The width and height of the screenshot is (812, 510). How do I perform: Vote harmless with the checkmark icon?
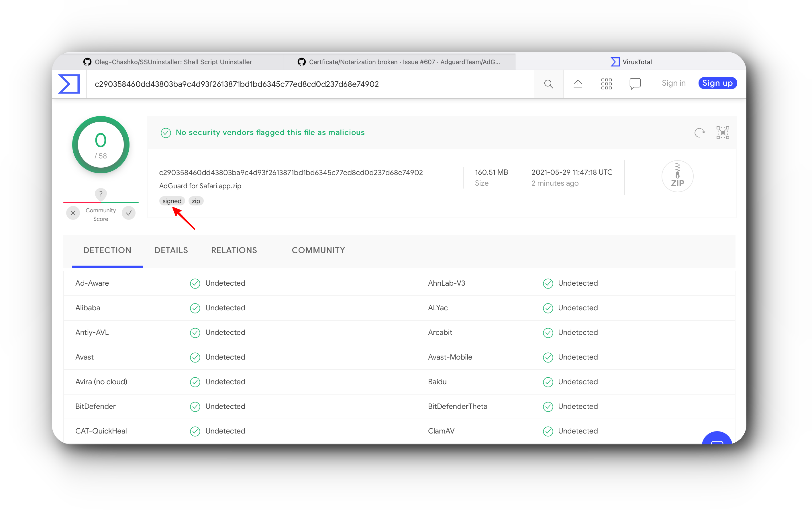pos(128,213)
